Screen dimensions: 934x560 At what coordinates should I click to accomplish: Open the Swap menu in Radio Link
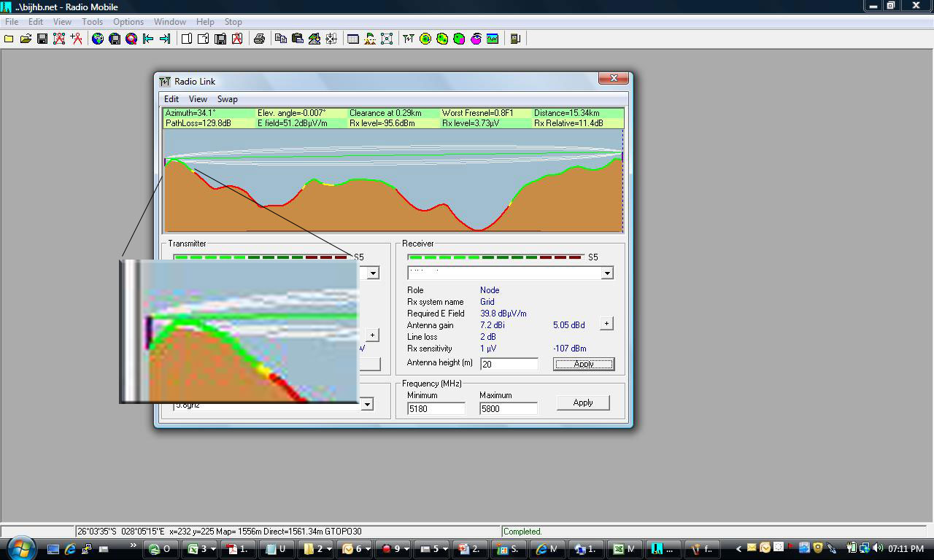pyautogui.click(x=227, y=99)
